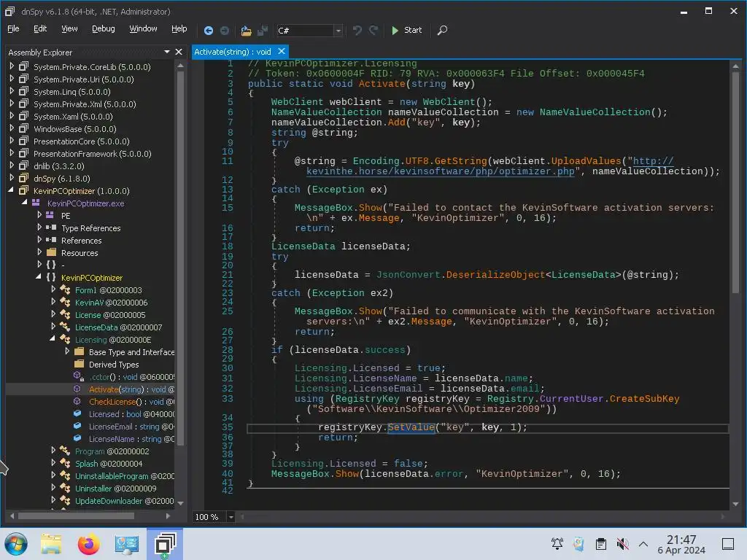Select the .cctor() static constructor
This screenshot has height=560, width=747.
131,377
